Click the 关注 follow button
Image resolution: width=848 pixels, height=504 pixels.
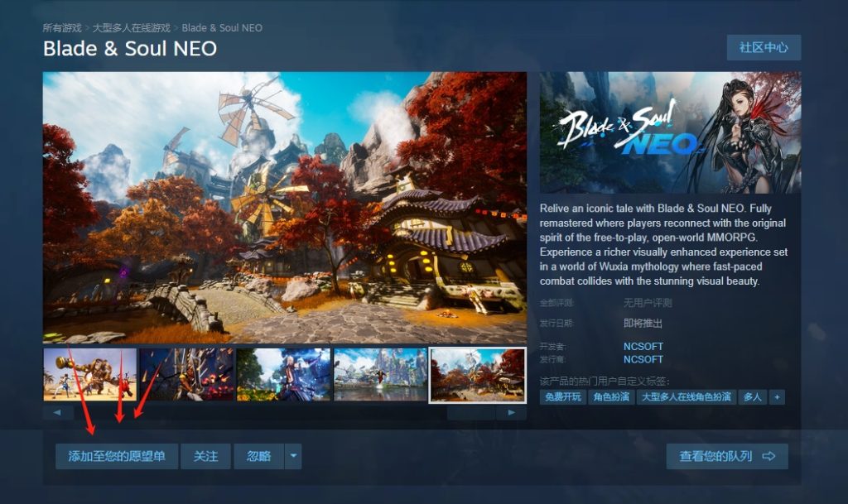205,457
